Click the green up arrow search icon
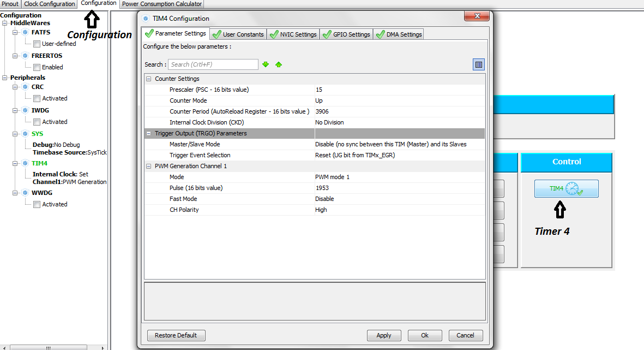The image size is (644, 350). pos(279,64)
